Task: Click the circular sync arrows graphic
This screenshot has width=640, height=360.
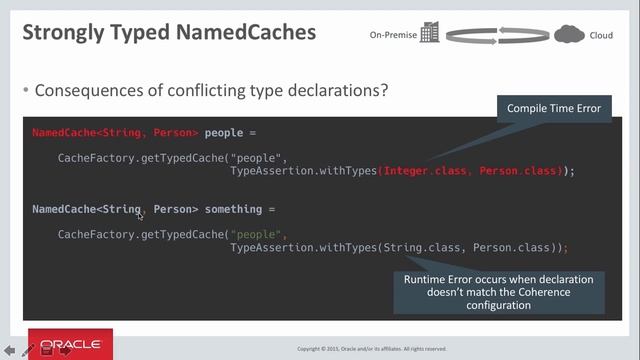Action: (498, 36)
